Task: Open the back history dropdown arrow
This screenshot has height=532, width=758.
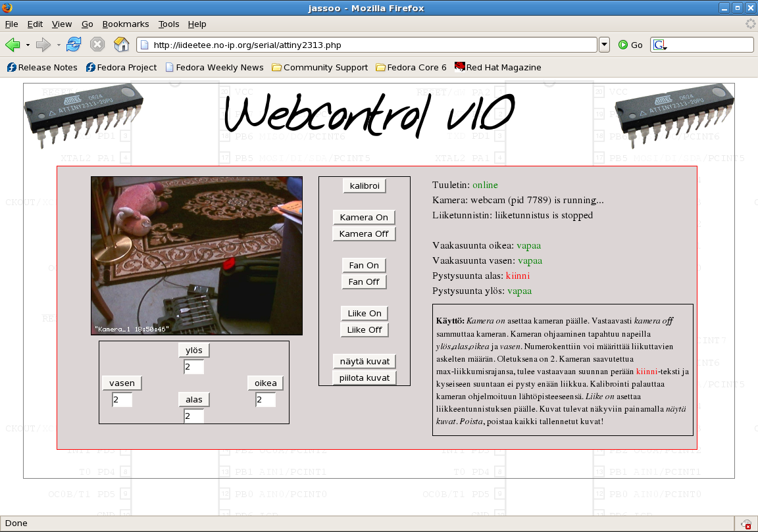Action: [28, 45]
